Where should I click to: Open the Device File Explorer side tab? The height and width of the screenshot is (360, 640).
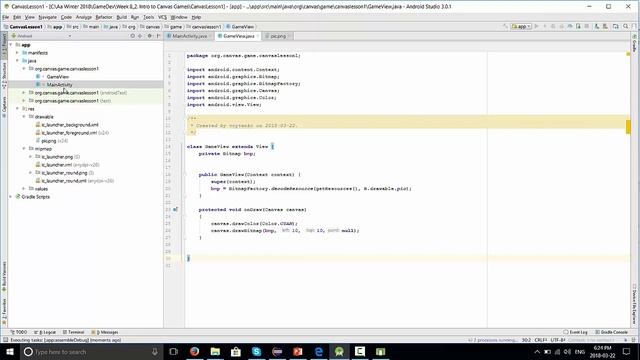coord(634,304)
